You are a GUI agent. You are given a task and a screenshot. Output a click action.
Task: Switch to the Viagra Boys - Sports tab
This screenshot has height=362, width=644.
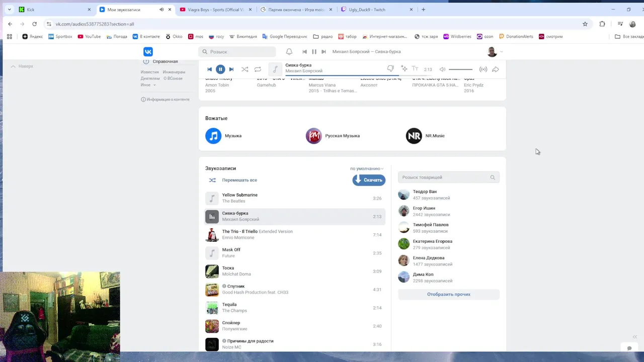(215, 10)
